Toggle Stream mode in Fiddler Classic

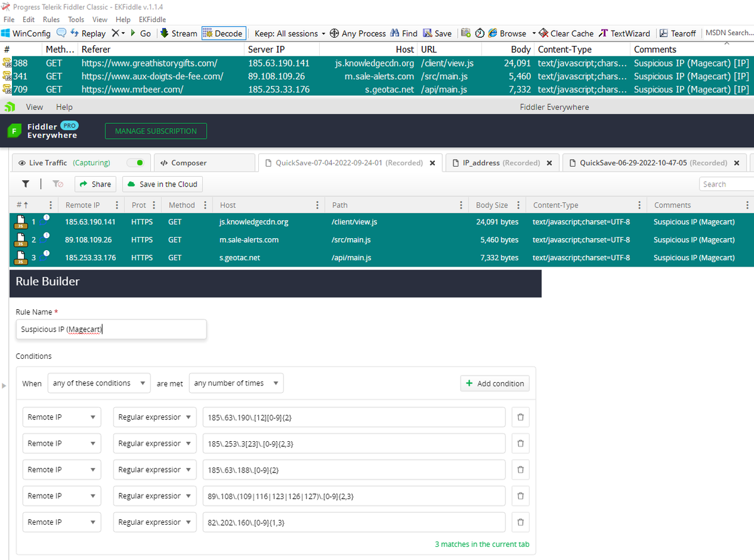178,33
